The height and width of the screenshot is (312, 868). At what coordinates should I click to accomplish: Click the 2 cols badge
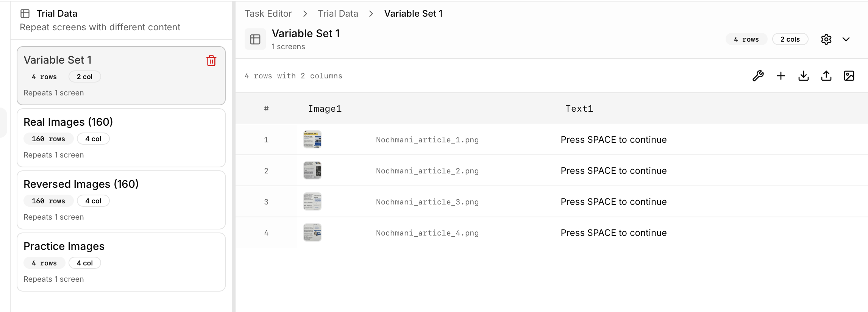790,39
